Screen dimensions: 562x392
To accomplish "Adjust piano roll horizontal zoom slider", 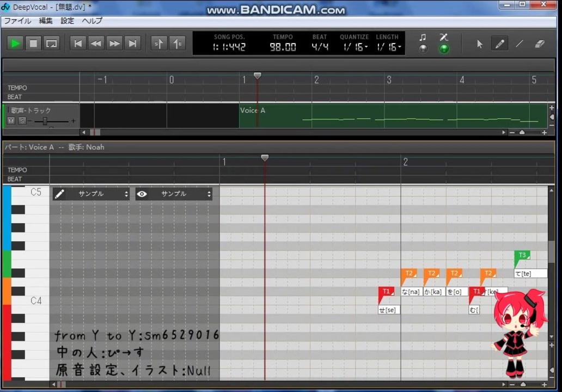I will coord(523,384).
